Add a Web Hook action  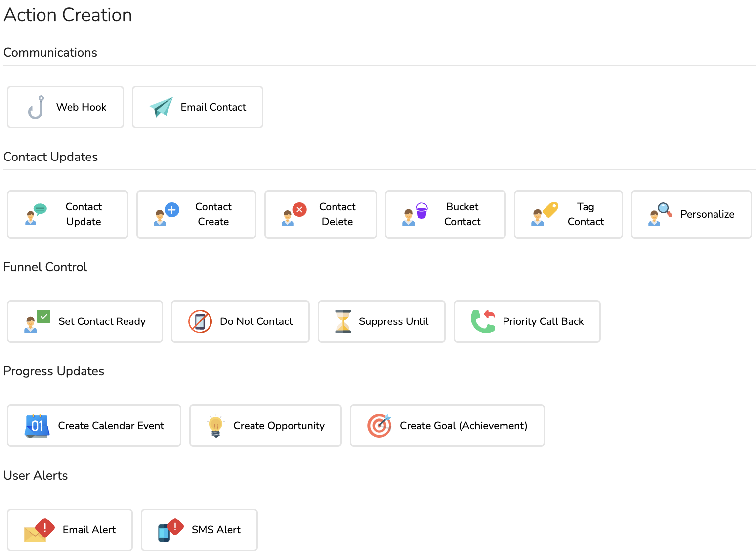[x=65, y=107]
